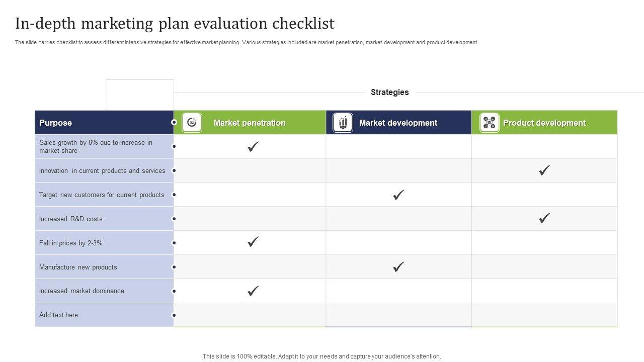
Task: Select the Product development column header
Action: (x=544, y=123)
